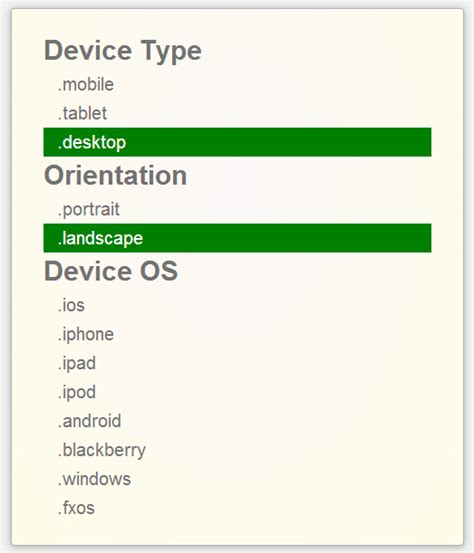
Task: Click the Orientation heading
Action: 116,175
